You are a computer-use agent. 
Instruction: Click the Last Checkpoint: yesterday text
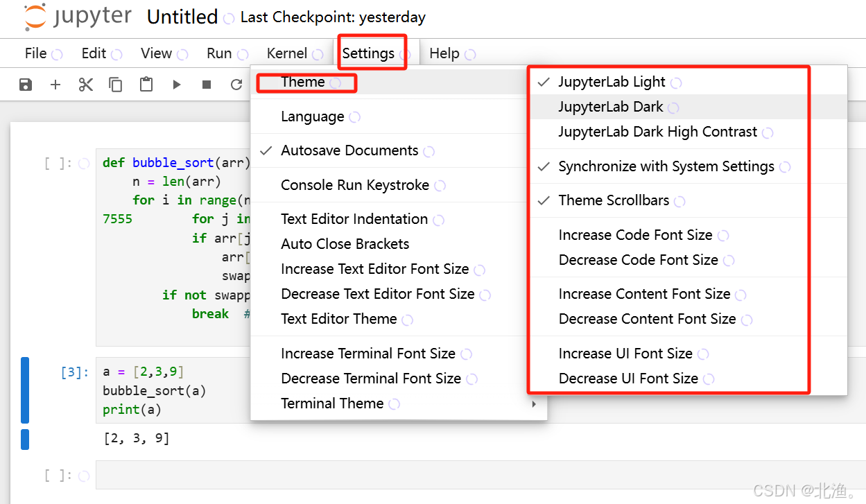tap(333, 17)
